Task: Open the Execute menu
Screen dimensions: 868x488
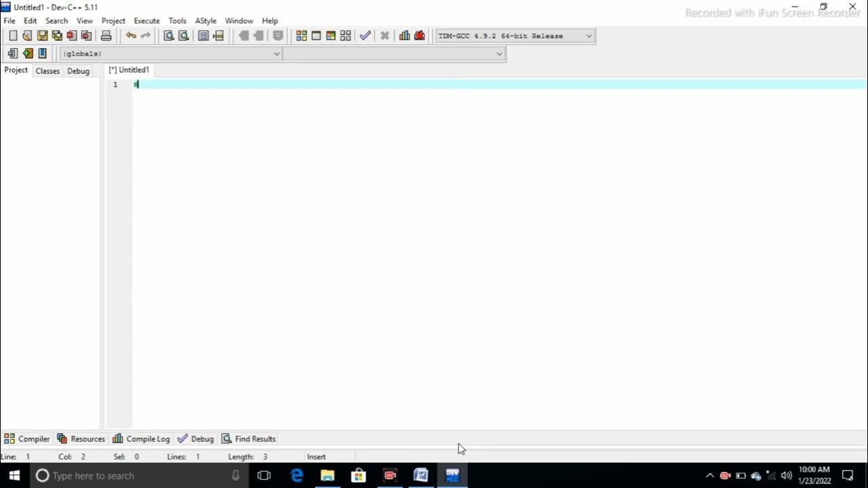Action: [x=146, y=21]
